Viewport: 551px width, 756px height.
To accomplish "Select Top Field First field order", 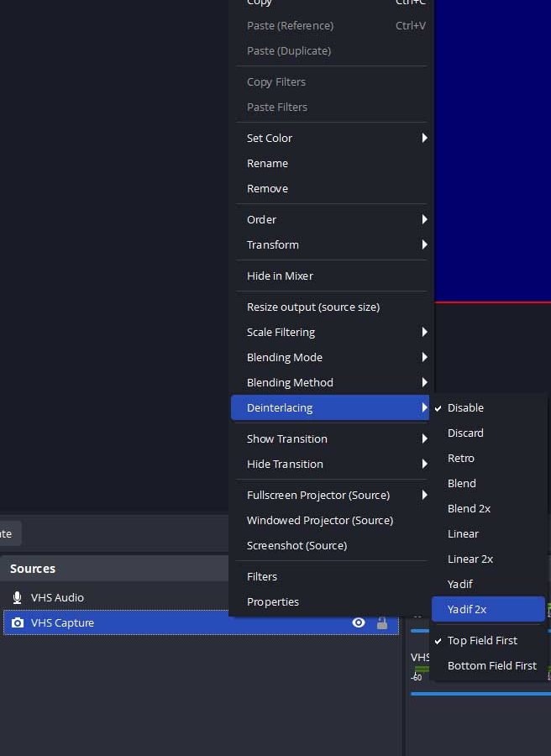I will coord(482,640).
